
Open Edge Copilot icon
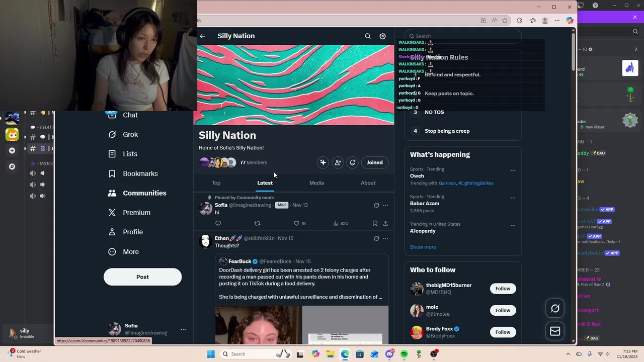coord(570,21)
